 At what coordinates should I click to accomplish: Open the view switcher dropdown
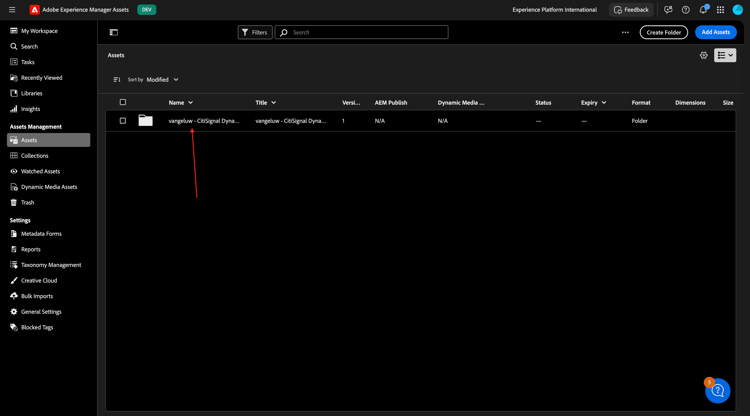click(725, 55)
